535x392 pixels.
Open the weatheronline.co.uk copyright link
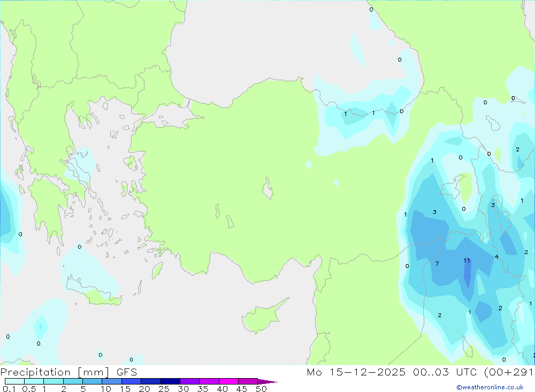click(x=490, y=387)
